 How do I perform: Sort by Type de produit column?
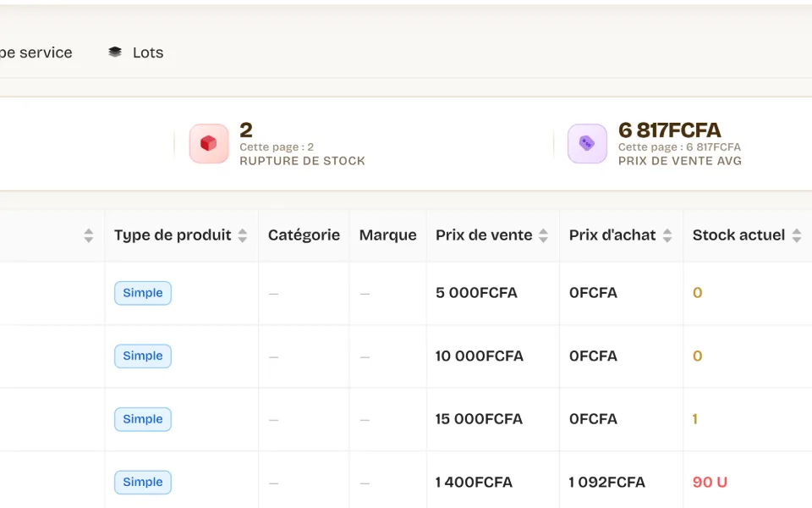click(243, 235)
